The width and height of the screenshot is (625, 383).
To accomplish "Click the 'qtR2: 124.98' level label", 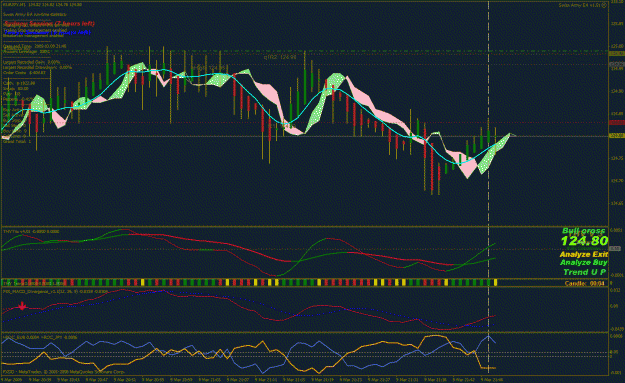I will (x=280, y=57).
